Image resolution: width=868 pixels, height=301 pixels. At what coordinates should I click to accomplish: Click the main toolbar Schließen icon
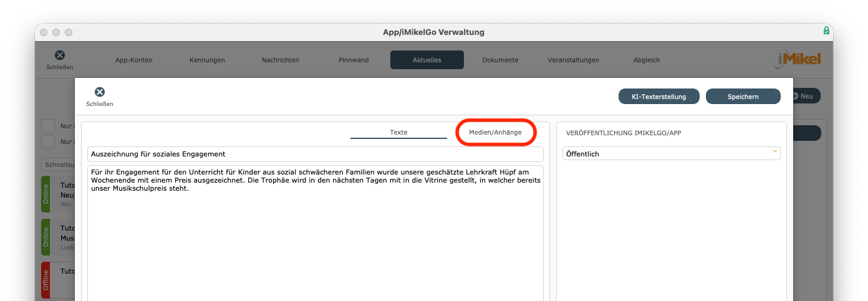click(x=60, y=55)
